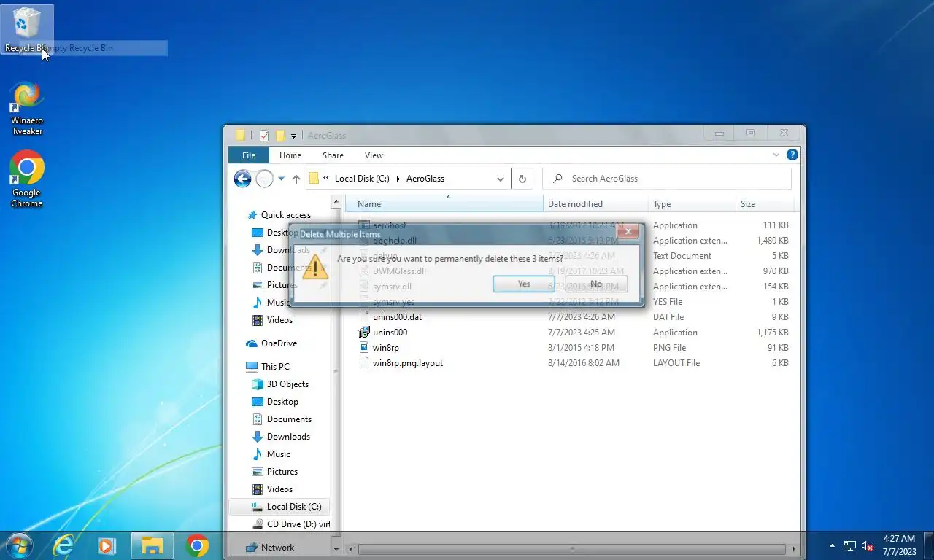Click navigation pane scroll up arrow

336,202
